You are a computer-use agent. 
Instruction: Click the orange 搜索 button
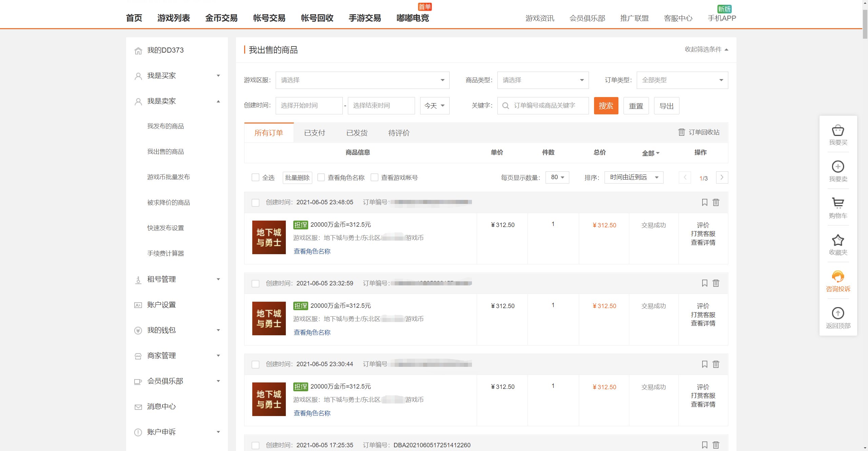click(x=606, y=106)
